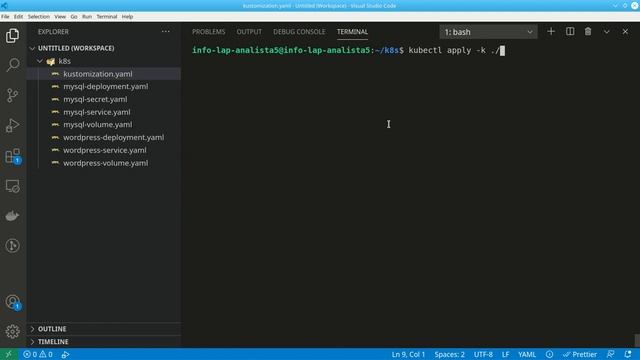Split the terminal
Image resolution: width=640 pixels, height=360 pixels.
(570, 31)
